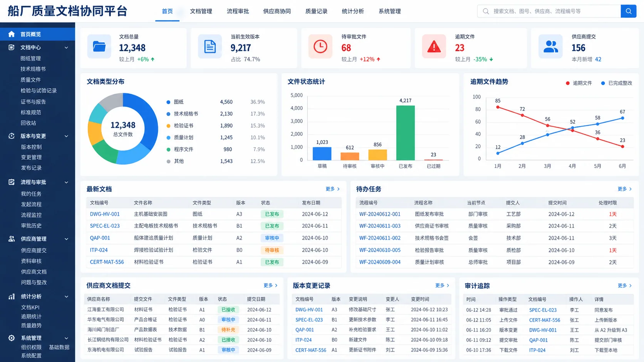Switch to the 文档管理 top tab
This screenshot has height=362, width=644.
201,11
